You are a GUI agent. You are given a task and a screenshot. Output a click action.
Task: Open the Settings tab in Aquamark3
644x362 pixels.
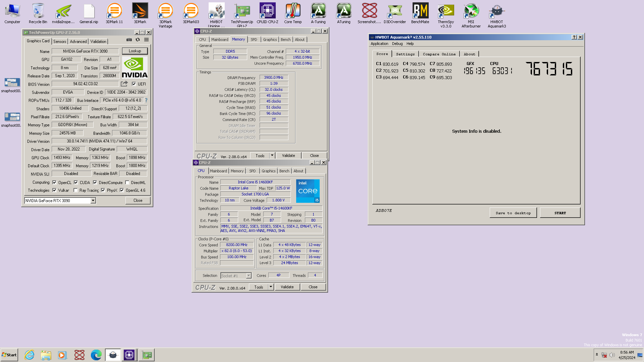[405, 54]
